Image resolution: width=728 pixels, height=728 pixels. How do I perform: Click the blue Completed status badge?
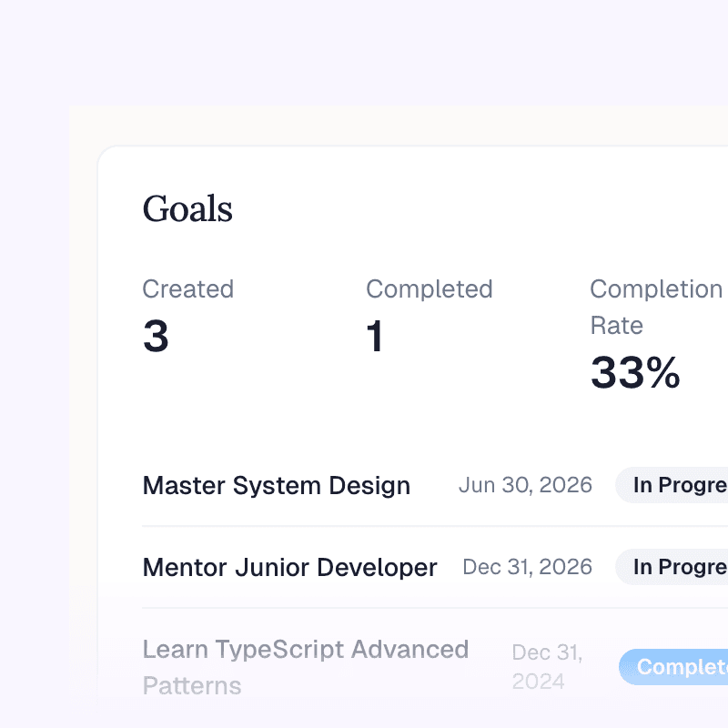678,667
